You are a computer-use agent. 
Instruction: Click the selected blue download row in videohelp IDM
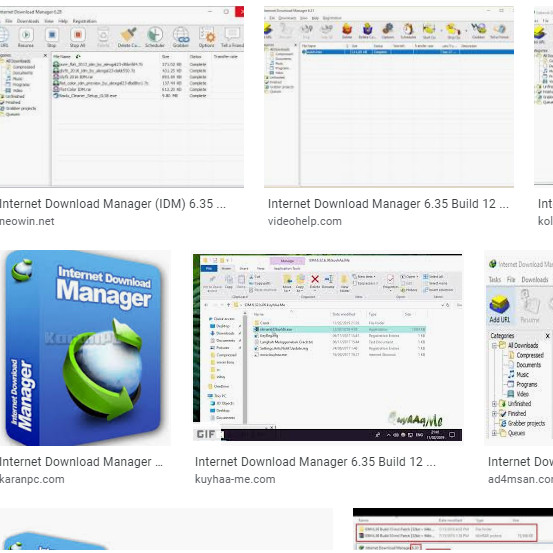tap(407, 52)
